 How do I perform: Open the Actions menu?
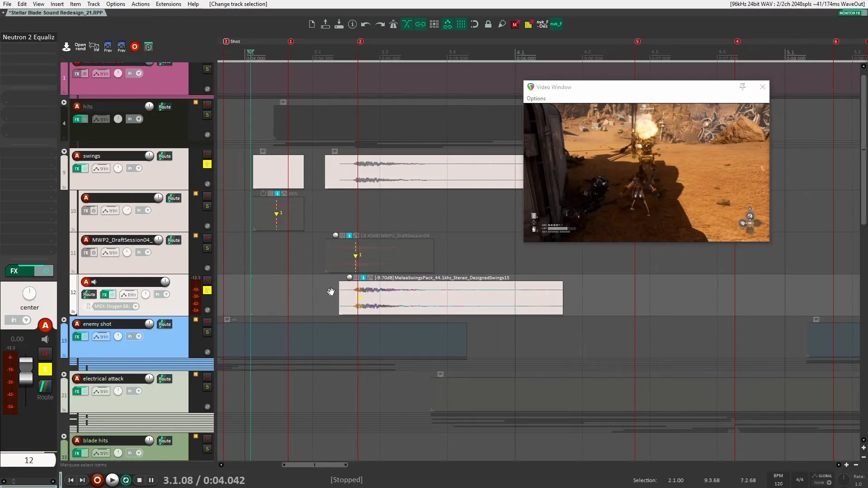pos(140,4)
